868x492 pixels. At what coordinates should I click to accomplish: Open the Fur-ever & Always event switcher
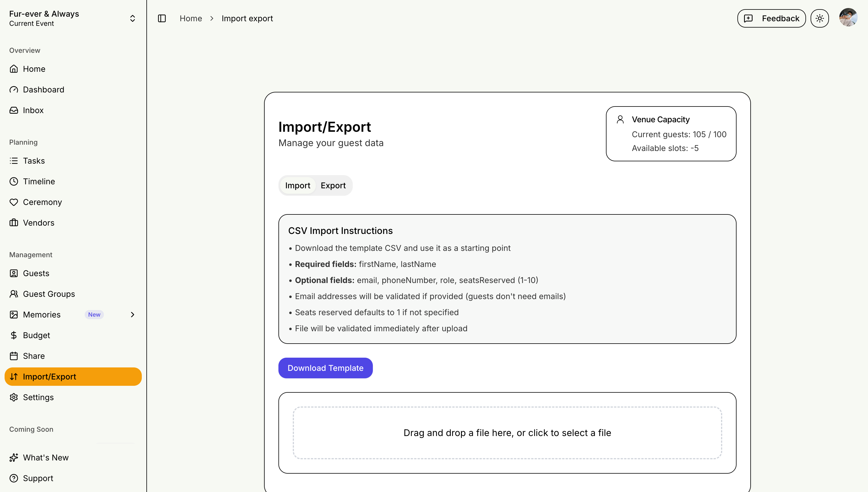pyautogui.click(x=132, y=18)
